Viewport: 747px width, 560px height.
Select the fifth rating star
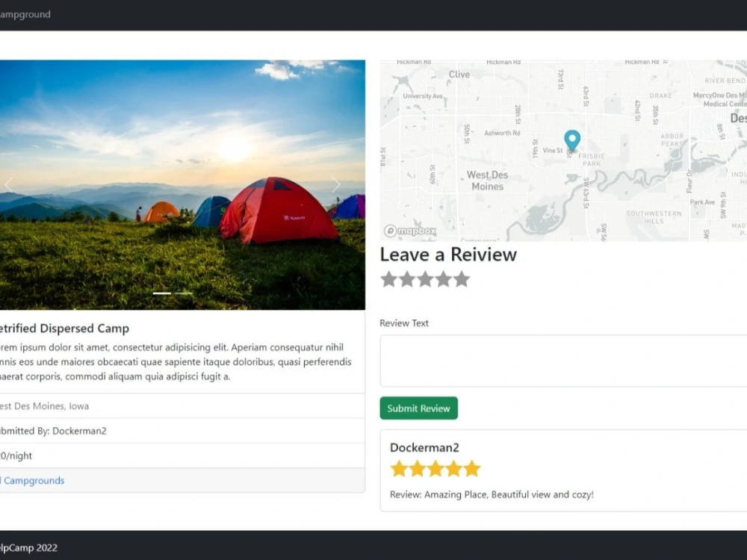(x=462, y=279)
